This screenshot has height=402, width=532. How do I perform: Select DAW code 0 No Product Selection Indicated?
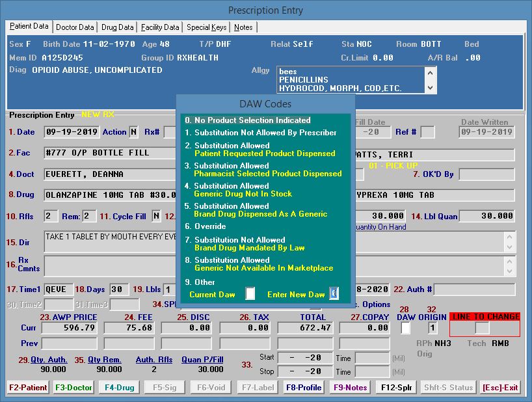click(254, 120)
